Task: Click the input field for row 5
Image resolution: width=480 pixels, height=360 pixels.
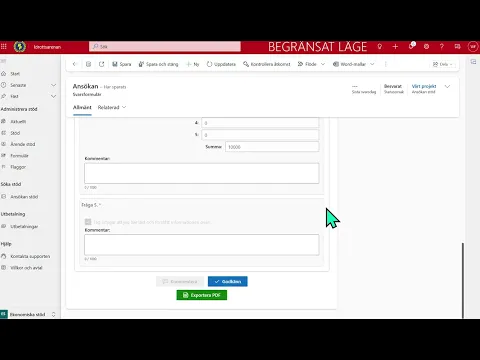Action: [x=260, y=135]
